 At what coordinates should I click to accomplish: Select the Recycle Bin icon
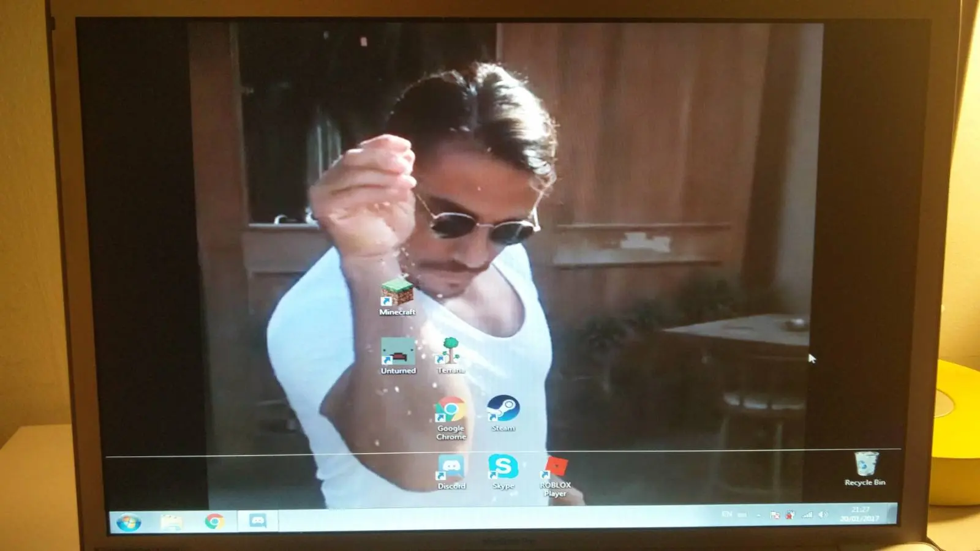point(865,467)
